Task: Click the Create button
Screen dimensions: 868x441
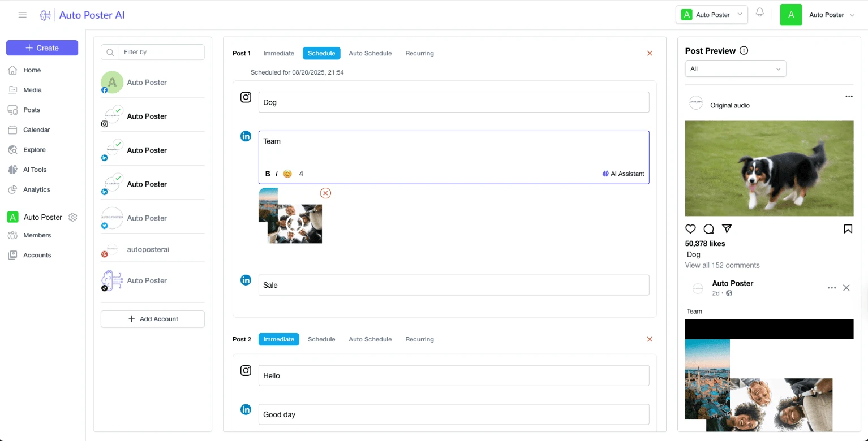Action: point(42,48)
